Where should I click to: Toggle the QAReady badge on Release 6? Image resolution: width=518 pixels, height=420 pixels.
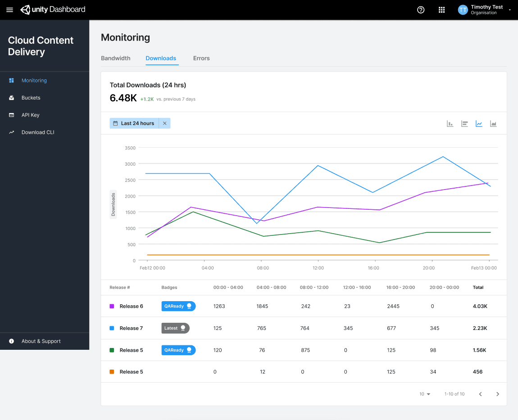[x=178, y=306]
